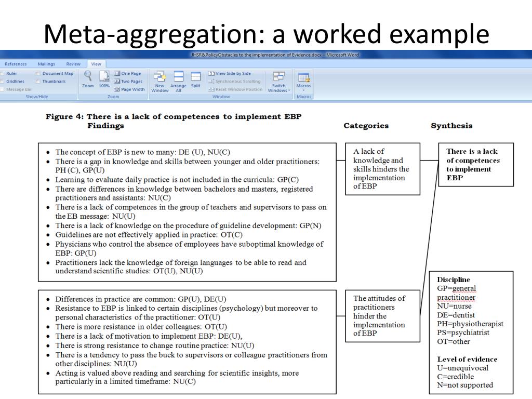Viewport: 532px width, 399px height.
Task: Expand the Macros dropdown arrow
Action: 303,90
